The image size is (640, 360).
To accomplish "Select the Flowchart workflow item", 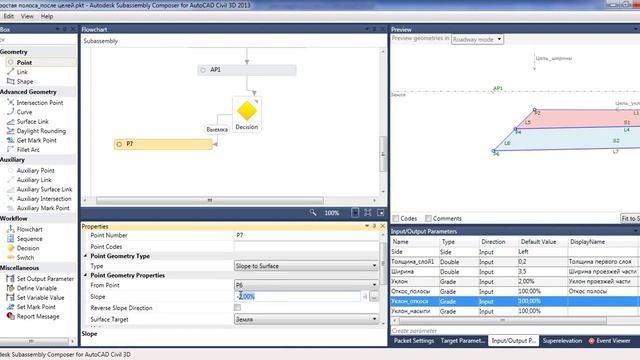I will pos(29,229).
